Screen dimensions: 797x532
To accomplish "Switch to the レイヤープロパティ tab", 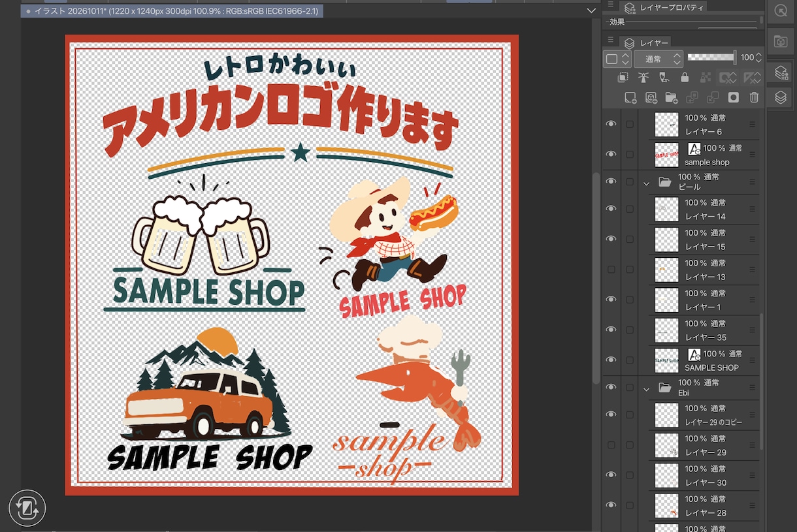I will pos(664,7).
